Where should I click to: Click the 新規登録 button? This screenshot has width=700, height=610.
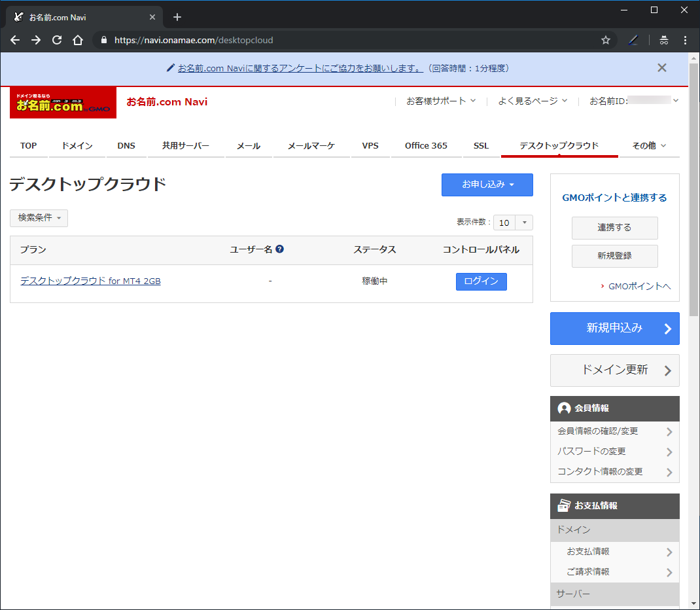[x=615, y=256]
